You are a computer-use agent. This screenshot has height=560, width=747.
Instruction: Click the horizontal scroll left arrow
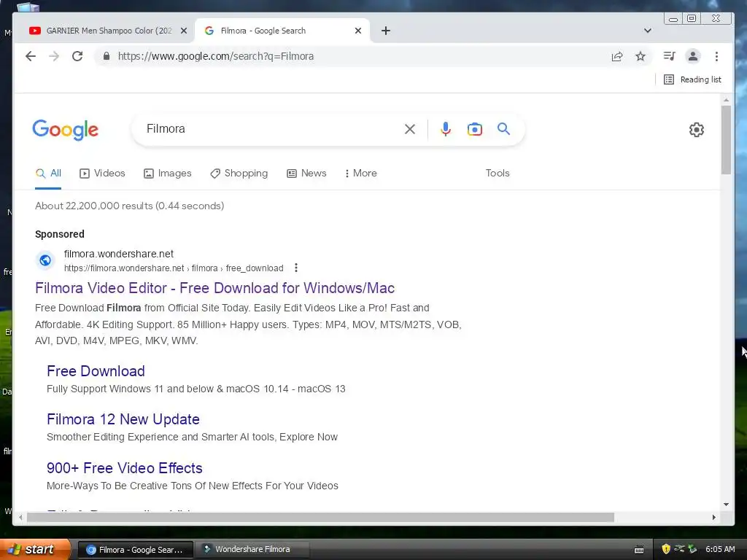[20, 517]
